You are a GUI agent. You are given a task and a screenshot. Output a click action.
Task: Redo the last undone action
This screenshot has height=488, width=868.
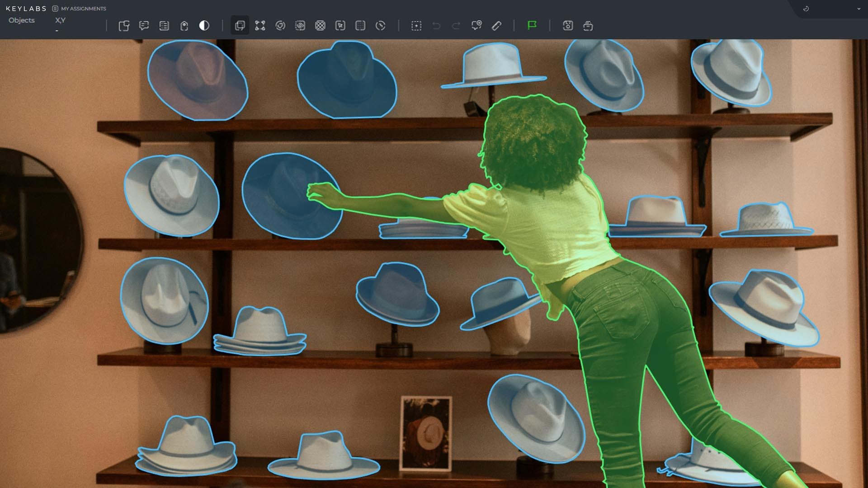(x=456, y=26)
